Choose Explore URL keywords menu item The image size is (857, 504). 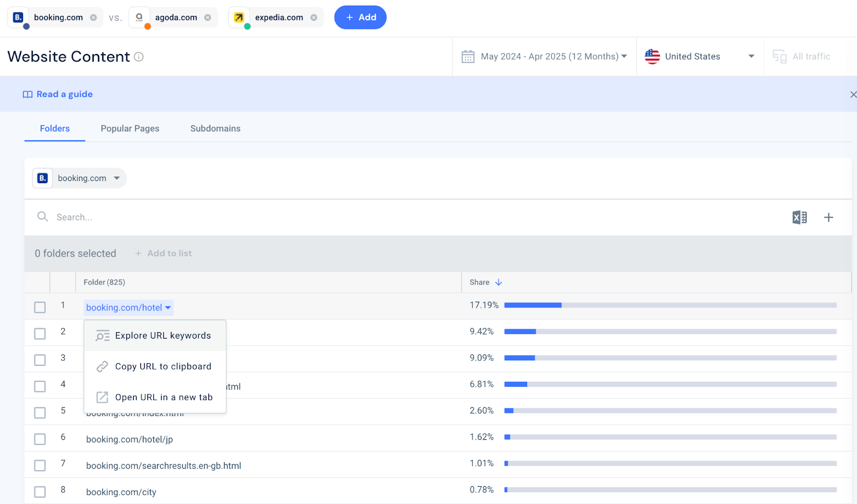click(x=155, y=336)
